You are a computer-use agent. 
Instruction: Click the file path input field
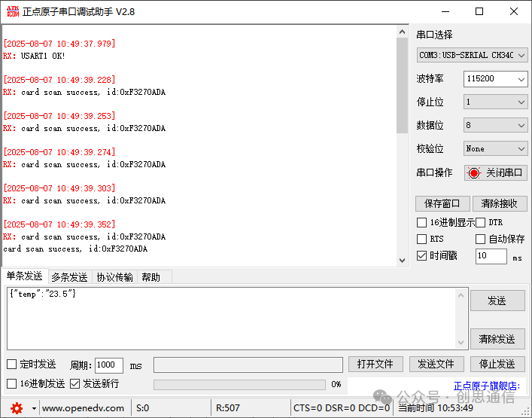click(x=248, y=365)
